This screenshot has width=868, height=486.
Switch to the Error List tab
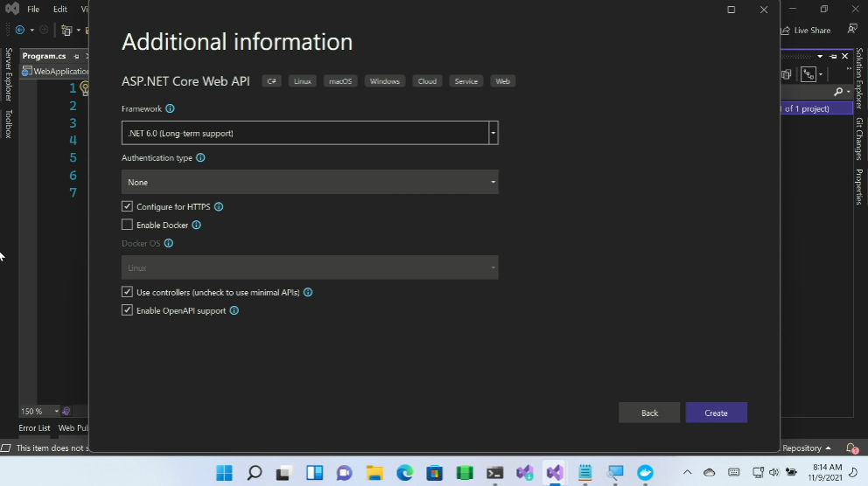coord(35,428)
